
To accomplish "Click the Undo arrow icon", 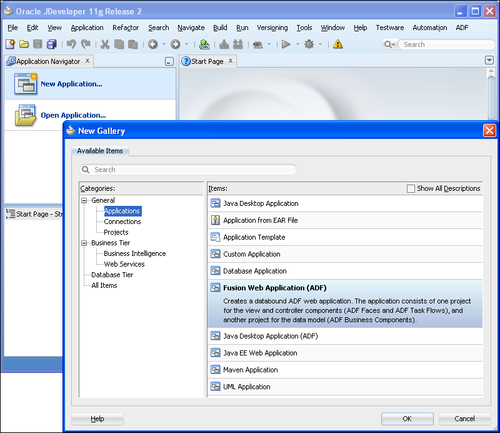I will [71, 44].
